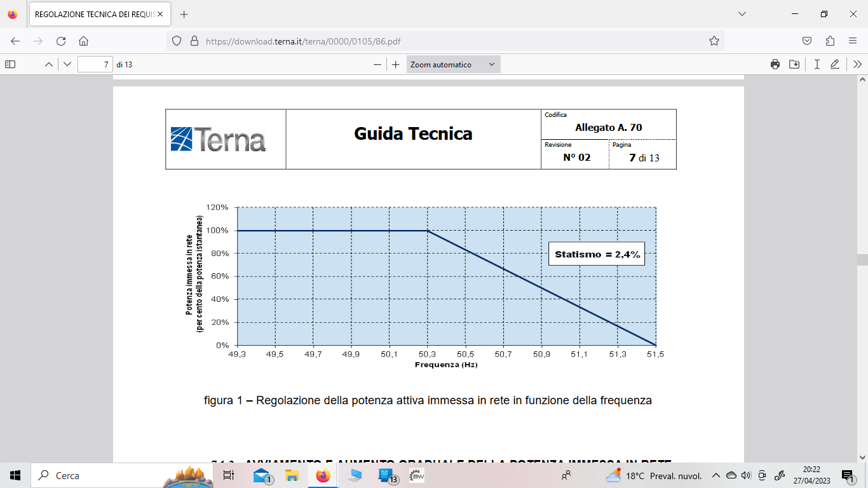The image size is (868, 488).
Task: Click the tracking protection shield icon
Action: (x=177, y=41)
